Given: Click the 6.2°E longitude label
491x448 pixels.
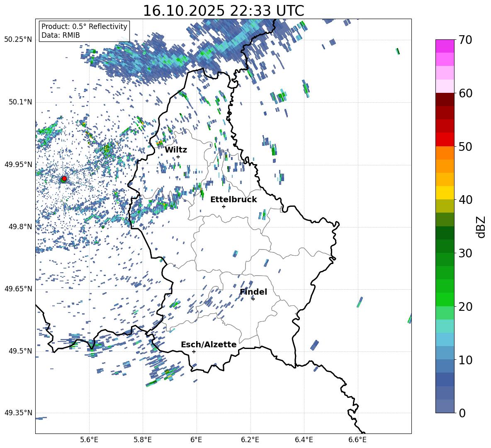Looking at the screenshot, I should pos(250,440).
